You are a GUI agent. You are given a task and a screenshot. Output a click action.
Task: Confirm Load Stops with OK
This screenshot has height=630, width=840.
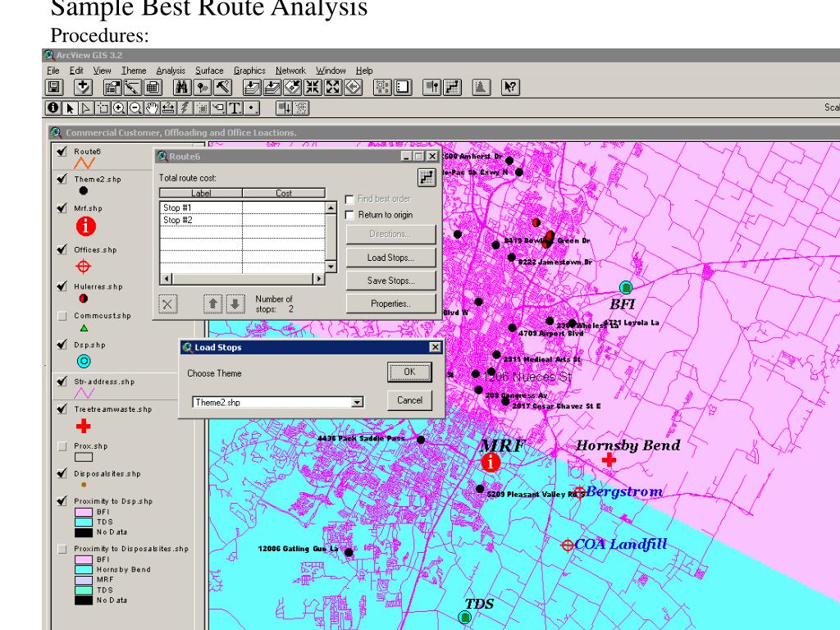[409, 372]
